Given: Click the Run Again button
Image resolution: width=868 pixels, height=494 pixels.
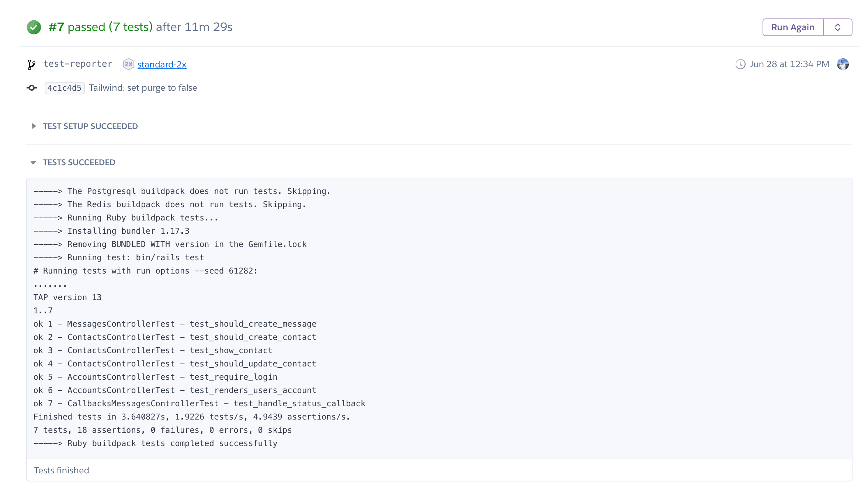Looking at the screenshot, I should [x=792, y=27].
